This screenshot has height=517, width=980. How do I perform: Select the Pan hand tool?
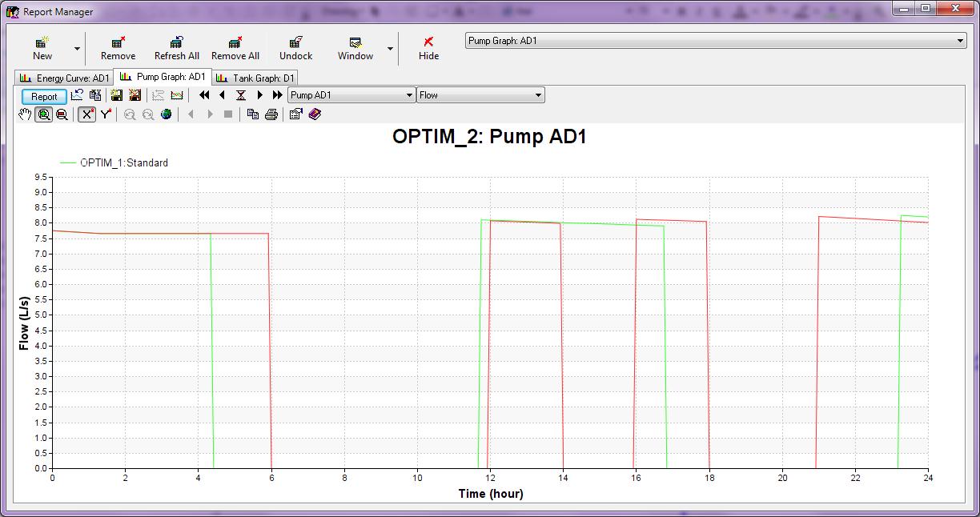[x=26, y=114]
